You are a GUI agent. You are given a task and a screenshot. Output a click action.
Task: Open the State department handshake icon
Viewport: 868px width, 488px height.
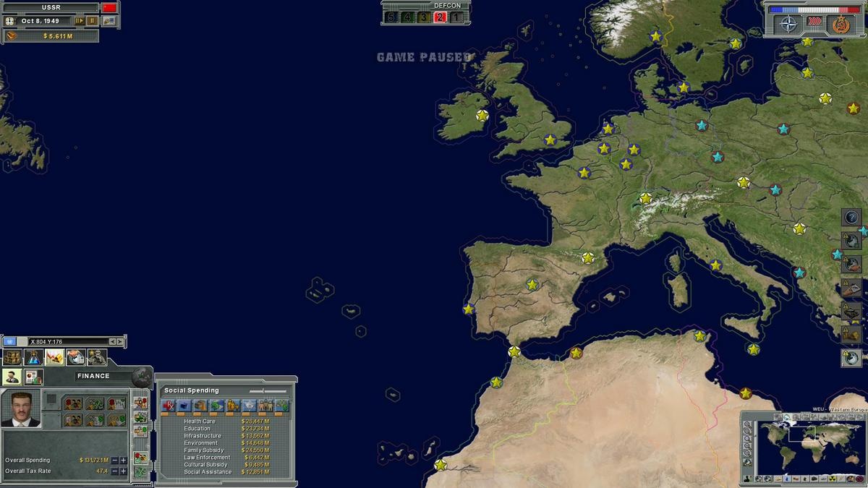point(75,357)
